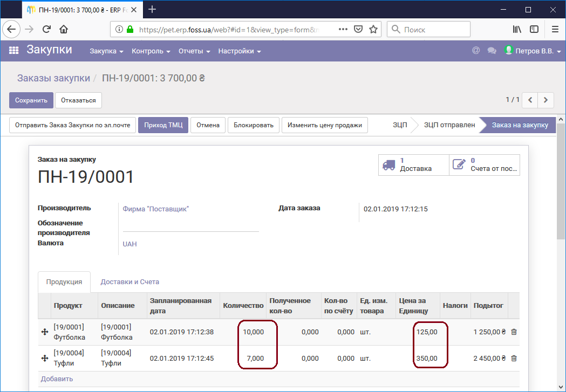Click Приход ТМЦ button
The width and height of the screenshot is (566, 392).
coord(163,125)
